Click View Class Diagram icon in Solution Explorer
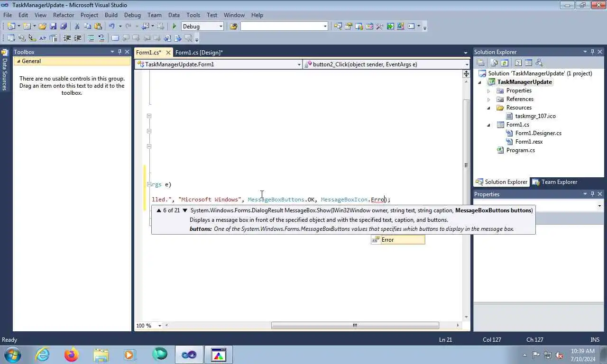The width and height of the screenshot is (607, 364). 539,63
